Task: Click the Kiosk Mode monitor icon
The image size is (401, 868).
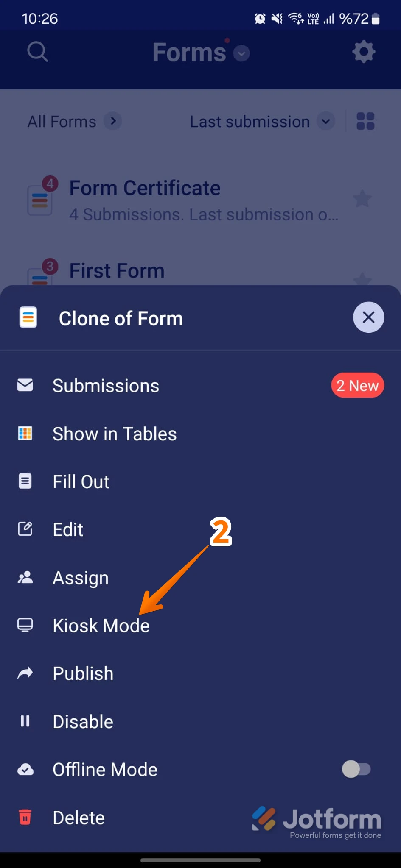Action: click(25, 625)
